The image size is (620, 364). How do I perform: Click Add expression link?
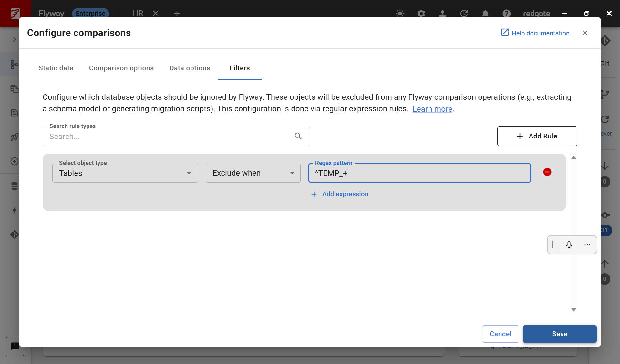pos(340,194)
